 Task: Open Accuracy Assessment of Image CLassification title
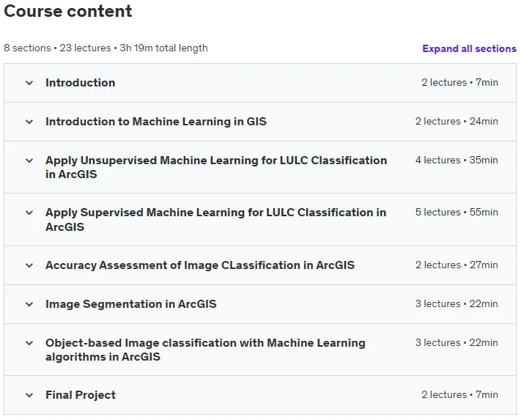200,265
